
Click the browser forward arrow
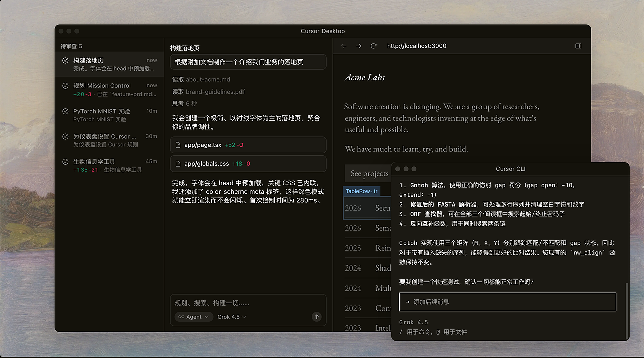point(359,46)
